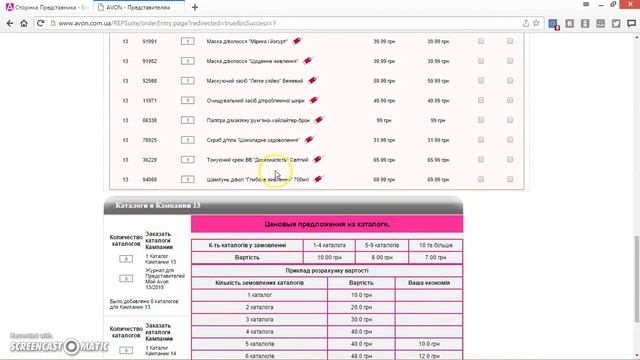Click the tag icon beside item 52988
The image size is (640, 360).
click(312, 80)
